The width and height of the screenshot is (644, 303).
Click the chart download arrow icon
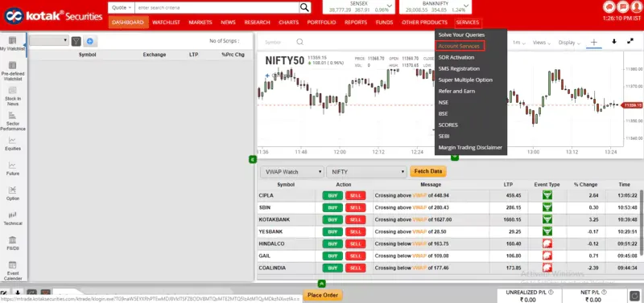point(614,42)
